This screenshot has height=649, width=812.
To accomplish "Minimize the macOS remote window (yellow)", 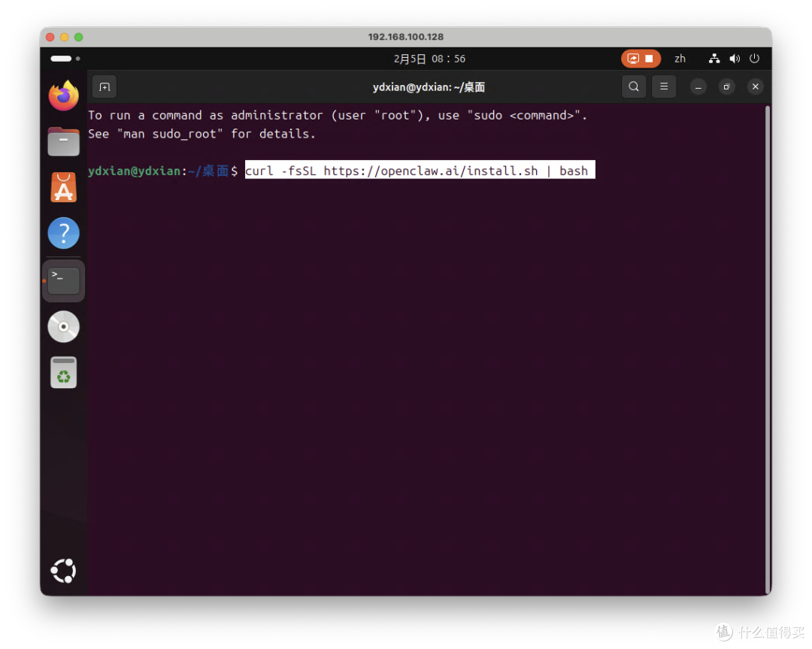I will coord(64,37).
